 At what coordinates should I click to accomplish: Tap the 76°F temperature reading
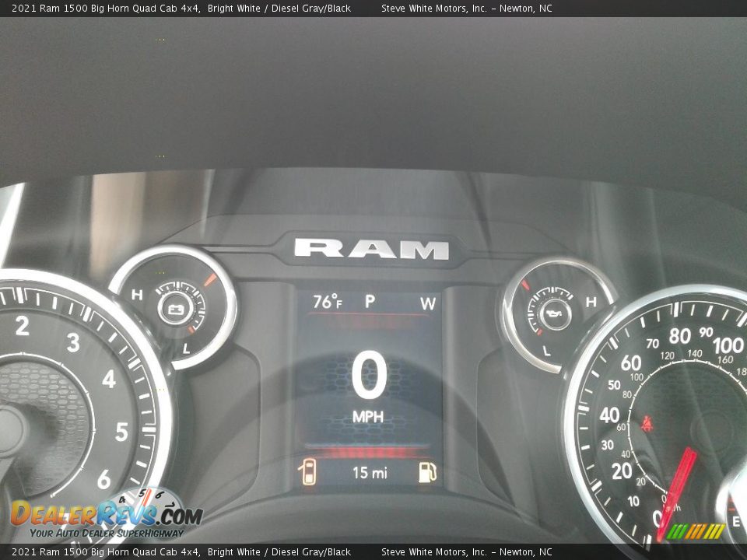(x=327, y=302)
